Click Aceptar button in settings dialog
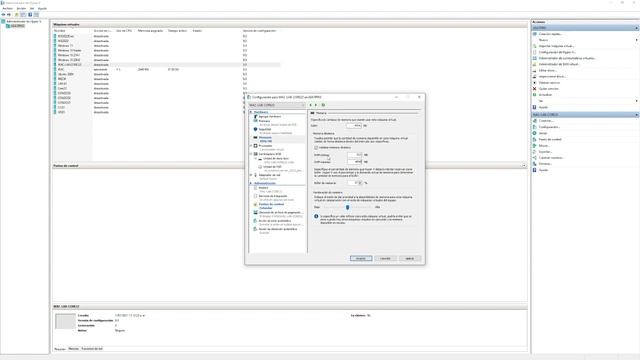Viewport: 640px width, 360px height. coord(361,258)
